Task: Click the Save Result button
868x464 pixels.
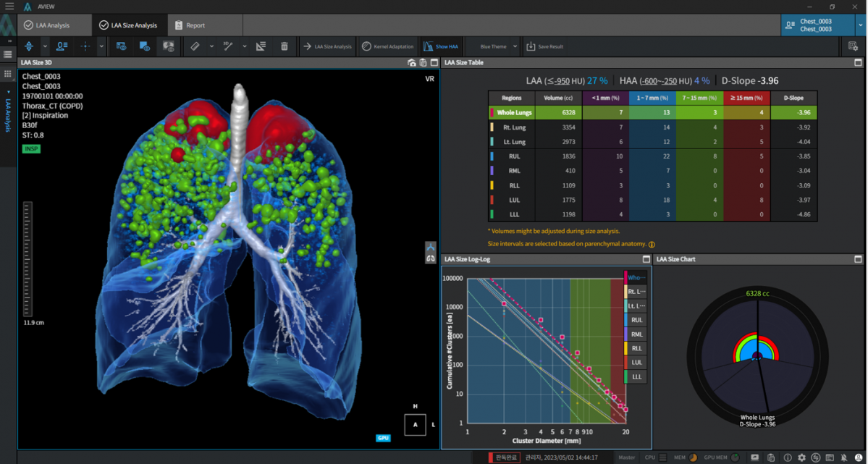Action: 544,46
